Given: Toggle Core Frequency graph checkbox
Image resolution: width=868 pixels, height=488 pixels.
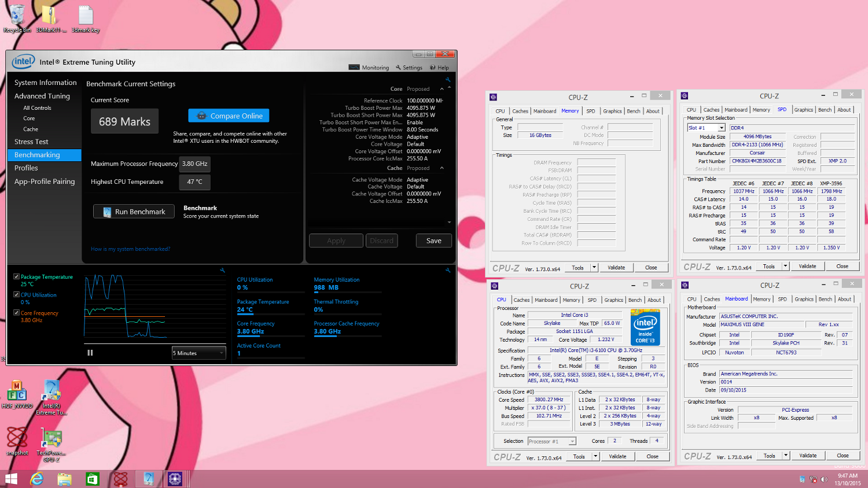Looking at the screenshot, I should pos(17,312).
